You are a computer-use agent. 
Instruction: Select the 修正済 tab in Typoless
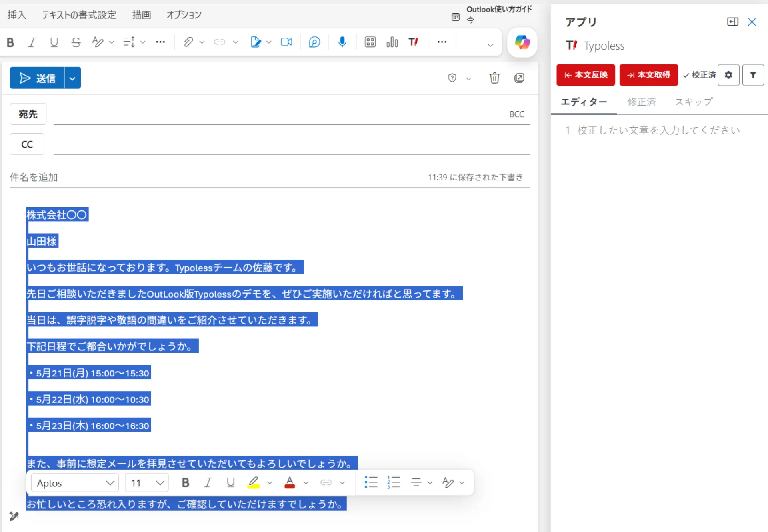pyautogui.click(x=642, y=102)
